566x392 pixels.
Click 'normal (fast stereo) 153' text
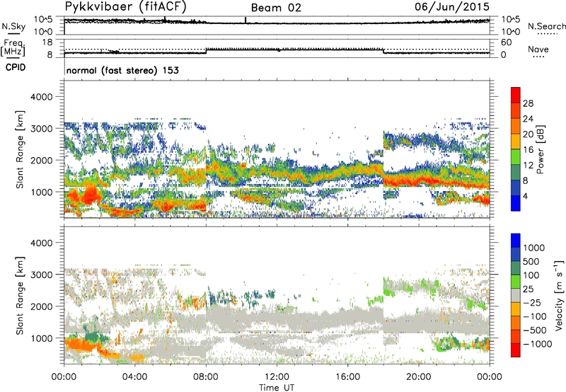pyautogui.click(x=122, y=70)
